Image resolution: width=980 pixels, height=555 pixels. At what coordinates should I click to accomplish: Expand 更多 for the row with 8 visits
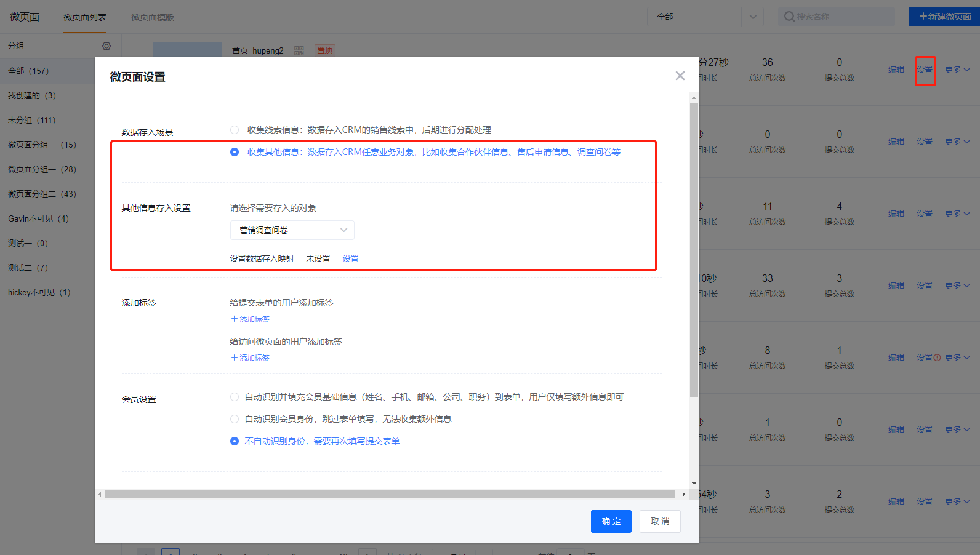957,357
